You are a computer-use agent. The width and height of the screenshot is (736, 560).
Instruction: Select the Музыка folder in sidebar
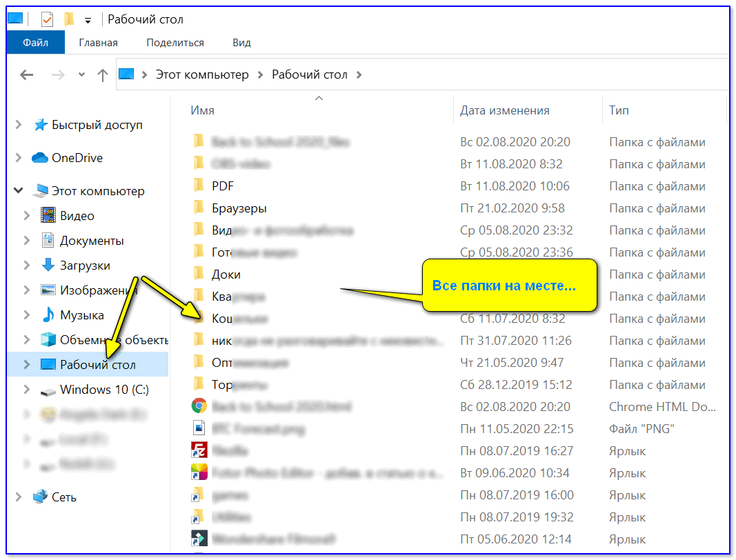[x=81, y=315]
